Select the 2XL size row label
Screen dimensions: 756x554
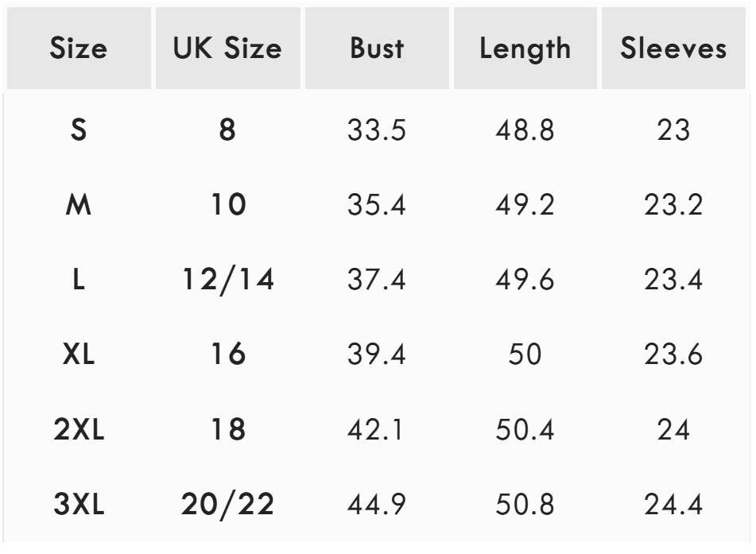point(78,430)
